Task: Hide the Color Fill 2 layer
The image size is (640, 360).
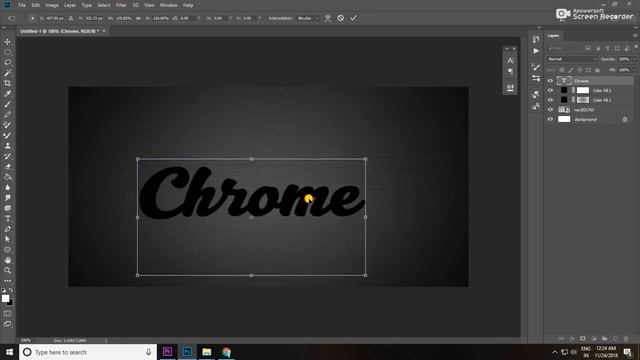Action: [x=550, y=90]
